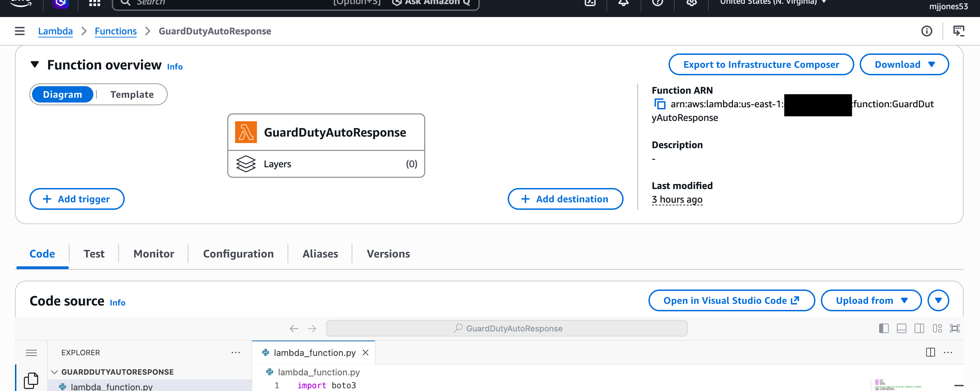Switch overview to Template view
This screenshot has width=980, height=391.
132,94
